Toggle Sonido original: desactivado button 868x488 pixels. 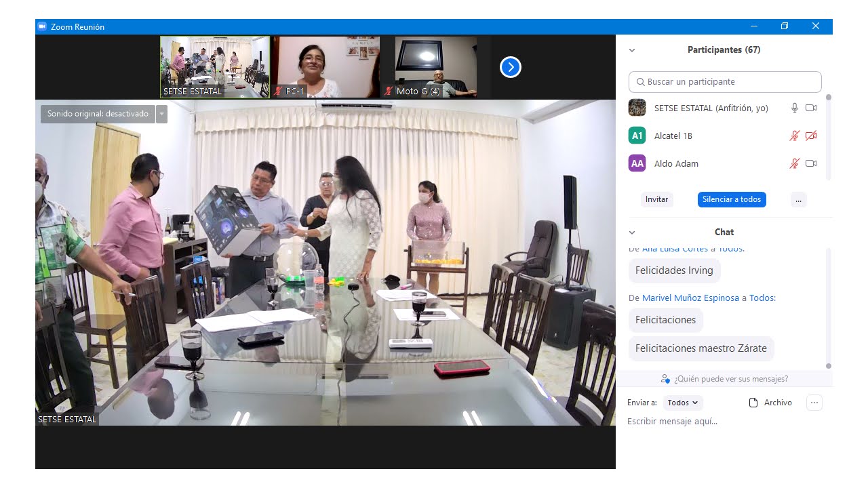98,114
